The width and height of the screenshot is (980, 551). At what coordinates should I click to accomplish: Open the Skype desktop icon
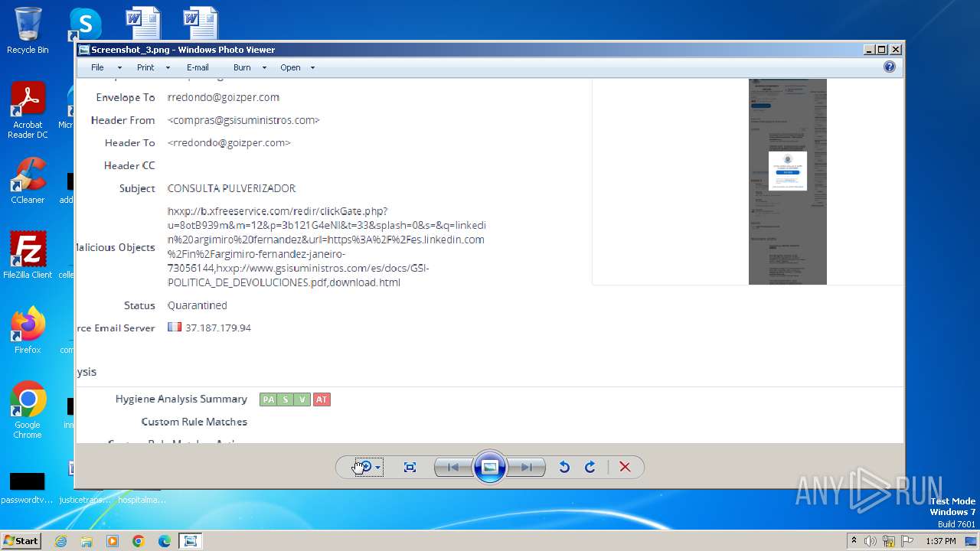85,23
